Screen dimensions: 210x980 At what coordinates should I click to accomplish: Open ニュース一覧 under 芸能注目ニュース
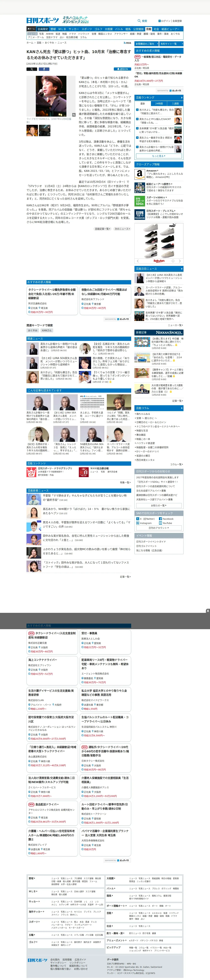point(175,325)
